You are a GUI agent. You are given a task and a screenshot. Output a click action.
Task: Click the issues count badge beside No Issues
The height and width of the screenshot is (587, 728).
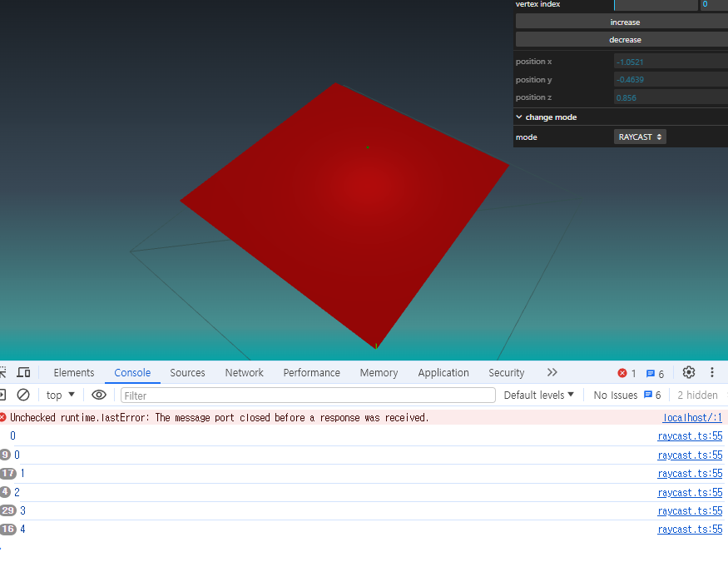point(652,395)
